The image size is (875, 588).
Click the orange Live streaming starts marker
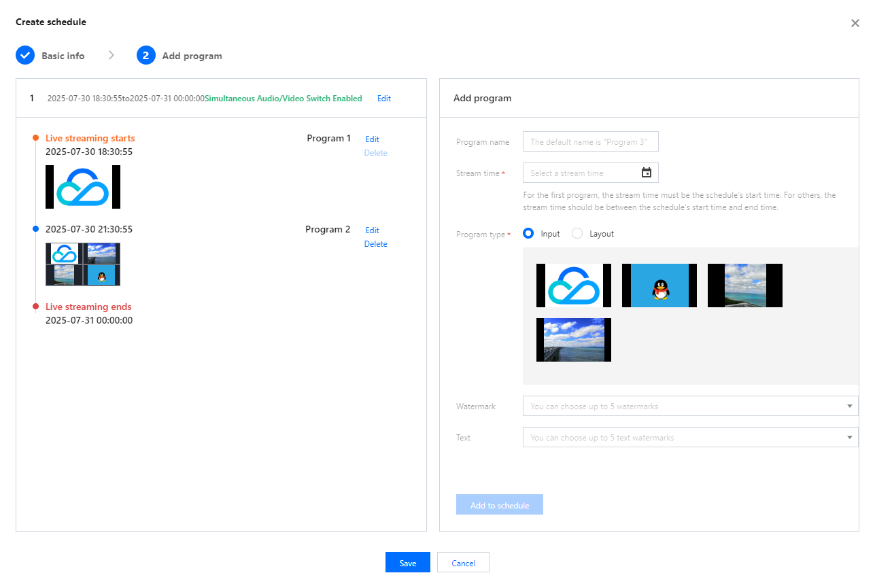(x=35, y=138)
